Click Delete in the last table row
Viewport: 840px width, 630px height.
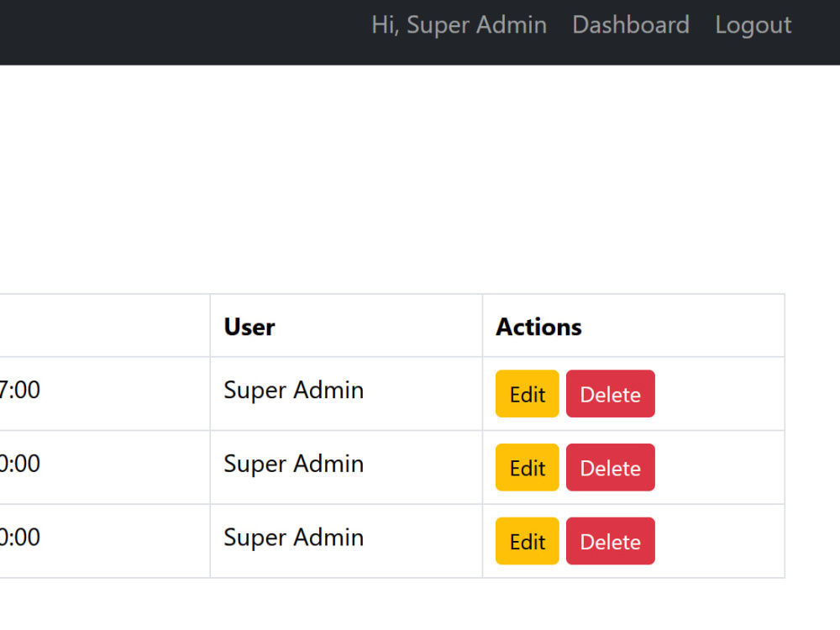click(x=610, y=541)
